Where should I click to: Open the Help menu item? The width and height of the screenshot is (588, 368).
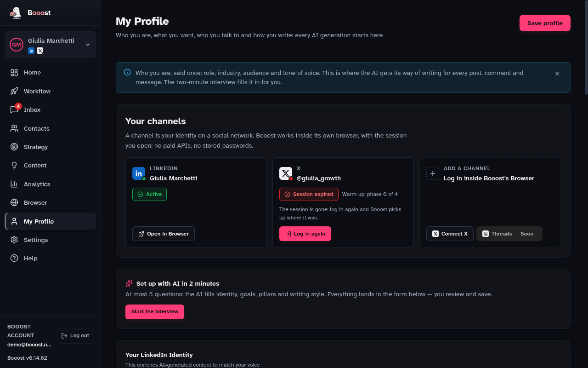pos(50,258)
